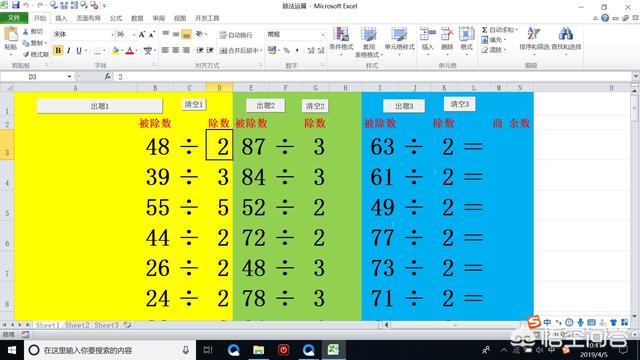Toggle align text left

click(165, 50)
